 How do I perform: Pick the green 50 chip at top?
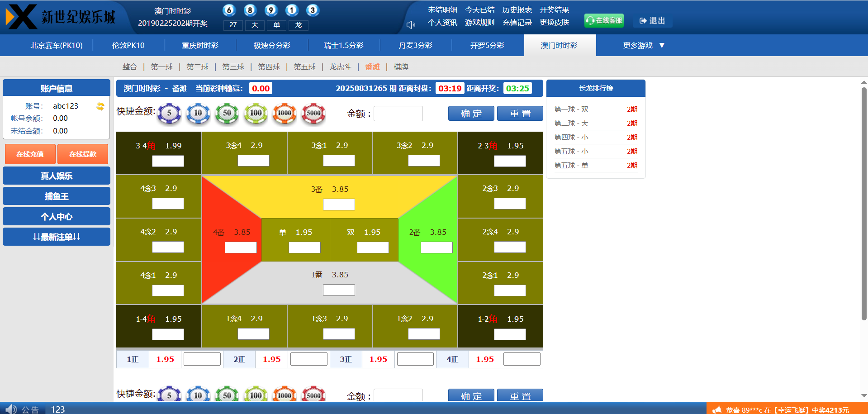(227, 113)
